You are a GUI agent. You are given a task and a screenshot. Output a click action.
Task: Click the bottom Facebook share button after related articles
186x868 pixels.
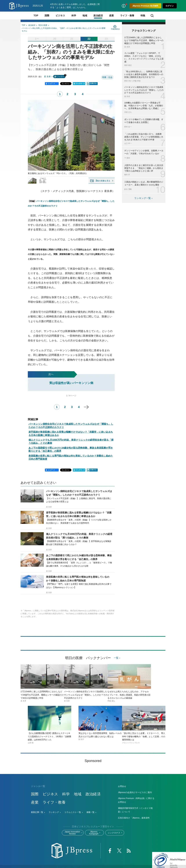(52, 470)
